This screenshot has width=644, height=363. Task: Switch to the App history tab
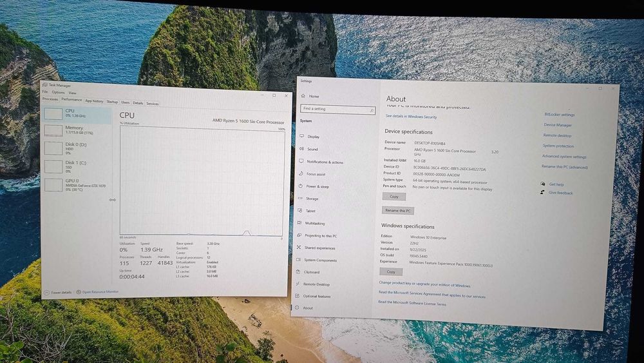click(94, 101)
